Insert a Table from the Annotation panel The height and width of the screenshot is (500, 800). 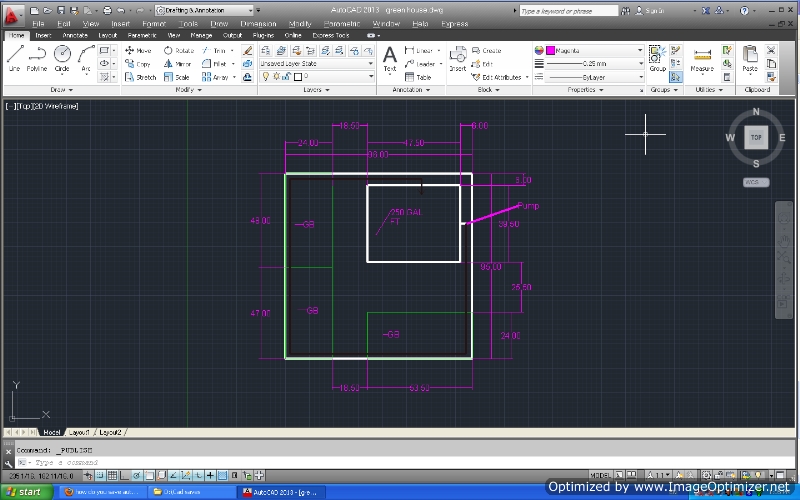pyautogui.click(x=418, y=77)
